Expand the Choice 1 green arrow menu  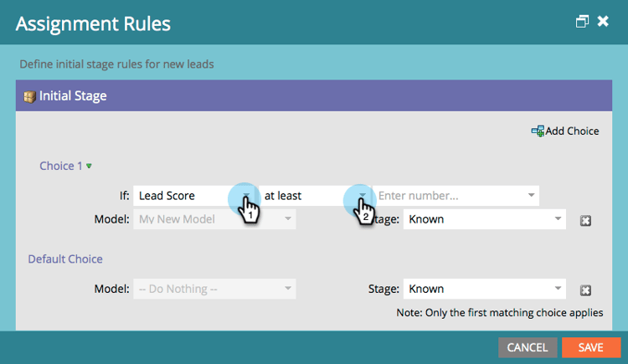point(89,167)
